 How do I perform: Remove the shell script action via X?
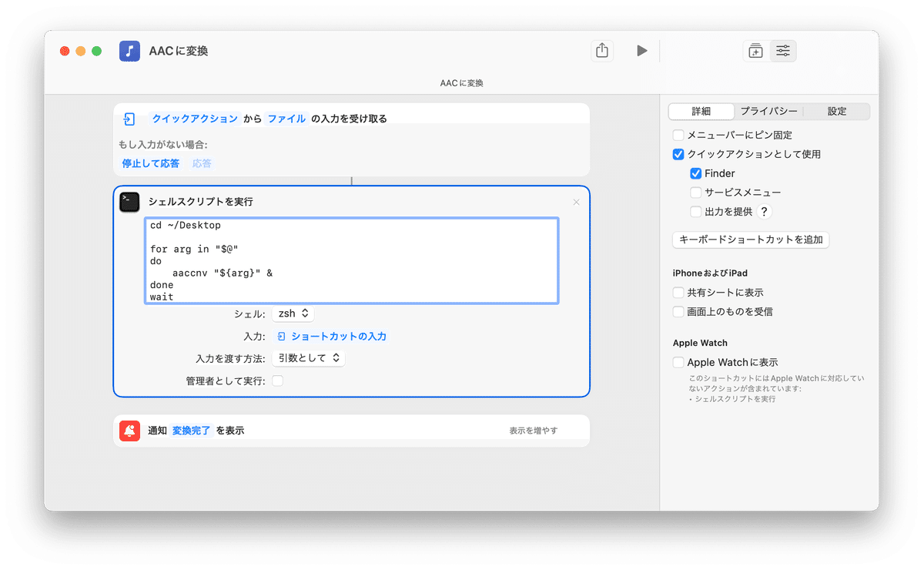point(576,203)
